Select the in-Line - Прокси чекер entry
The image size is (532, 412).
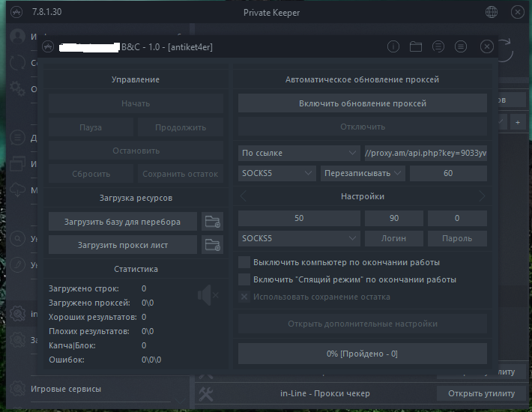(326, 393)
